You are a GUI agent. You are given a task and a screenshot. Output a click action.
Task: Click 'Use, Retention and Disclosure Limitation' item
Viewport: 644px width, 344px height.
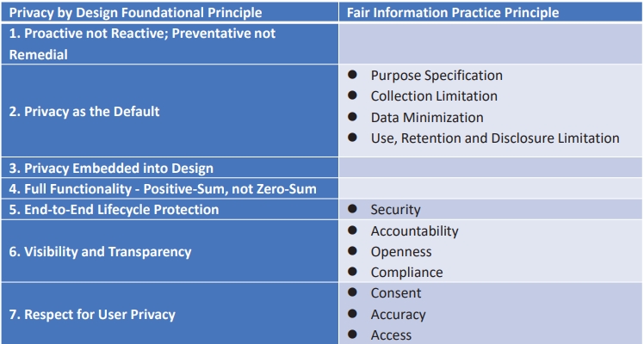(x=495, y=138)
